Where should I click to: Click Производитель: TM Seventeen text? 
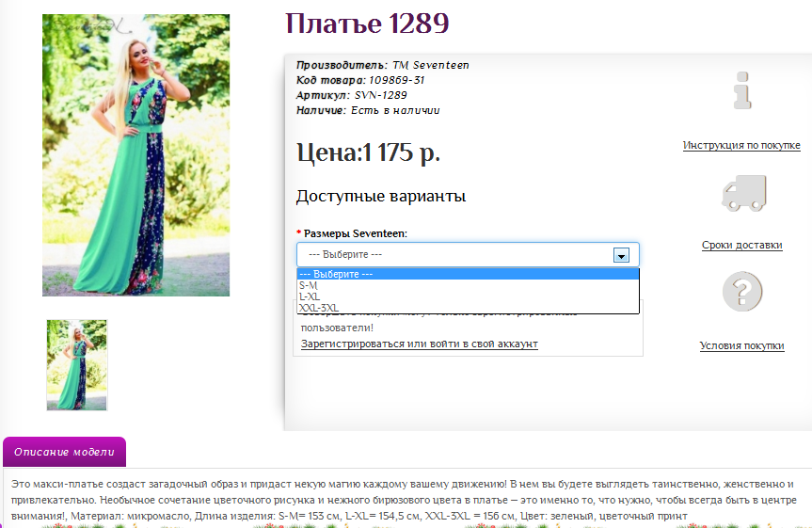[x=383, y=65]
